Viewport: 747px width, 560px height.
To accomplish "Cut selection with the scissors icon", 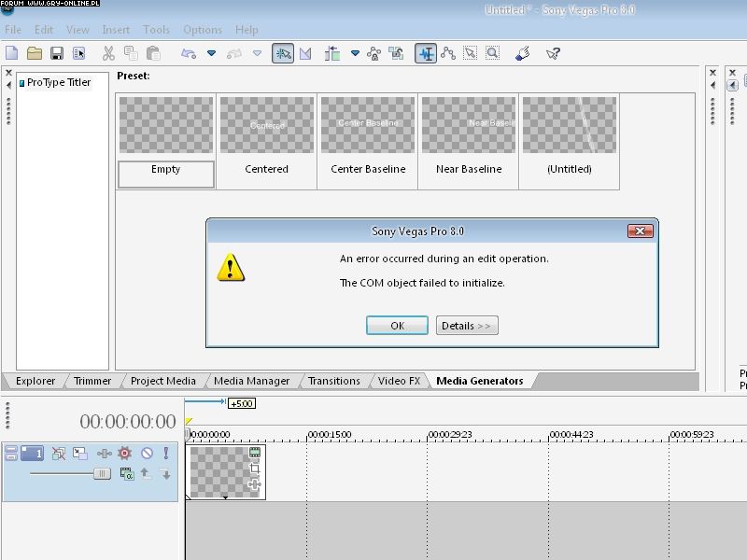I will click(x=108, y=53).
